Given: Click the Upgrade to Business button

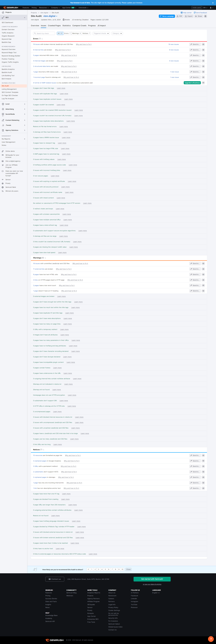Looking at the screenshot, I should 192,83.
